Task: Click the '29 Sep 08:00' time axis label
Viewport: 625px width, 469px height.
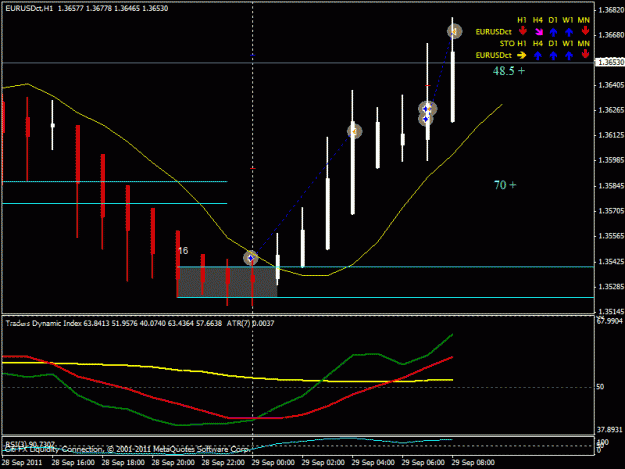Action: click(x=473, y=463)
